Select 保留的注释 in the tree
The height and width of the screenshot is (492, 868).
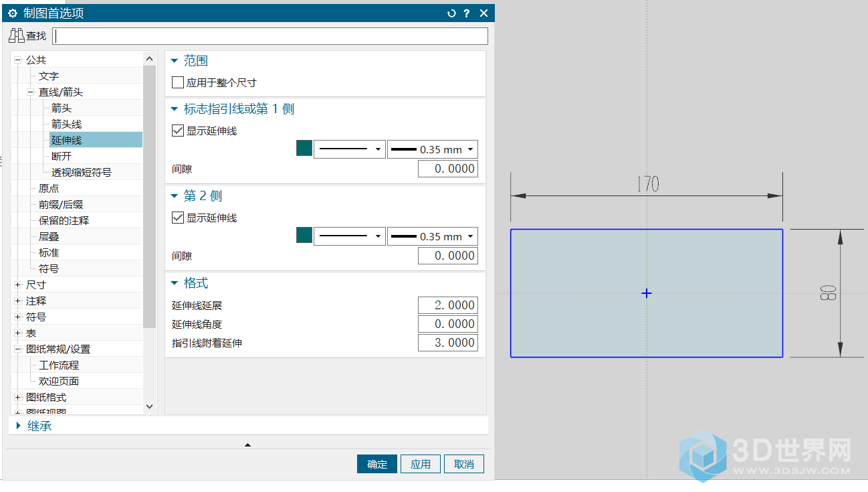[x=64, y=221]
